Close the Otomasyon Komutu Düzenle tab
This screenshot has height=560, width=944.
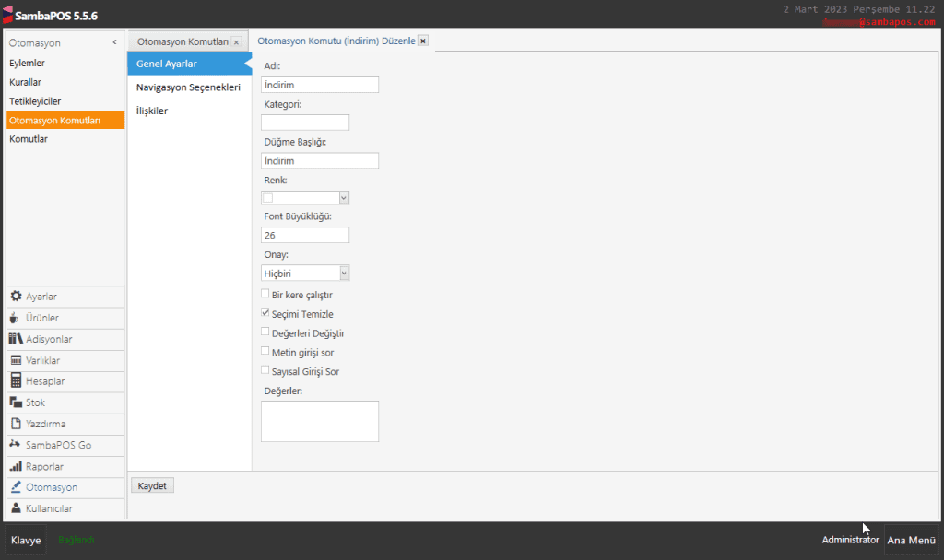pos(423,41)
